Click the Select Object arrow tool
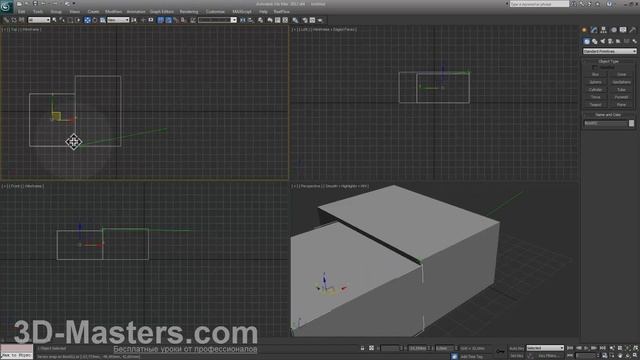 (54, 20)
